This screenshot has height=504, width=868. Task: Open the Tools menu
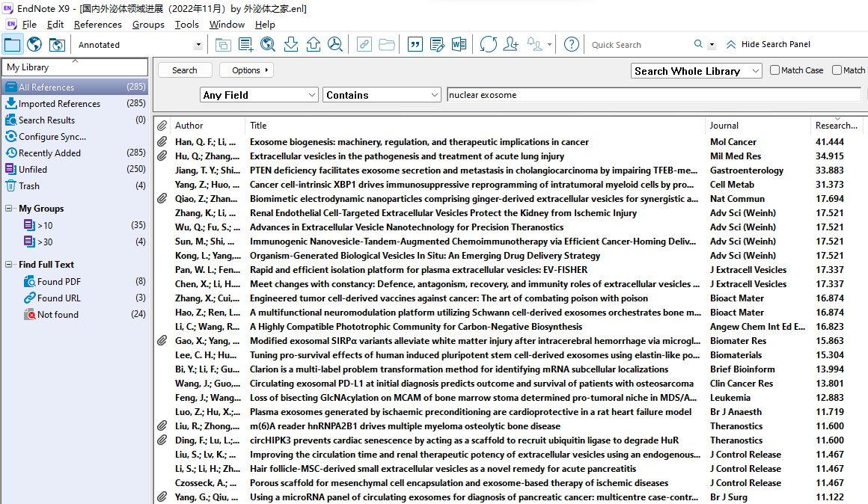186,25
